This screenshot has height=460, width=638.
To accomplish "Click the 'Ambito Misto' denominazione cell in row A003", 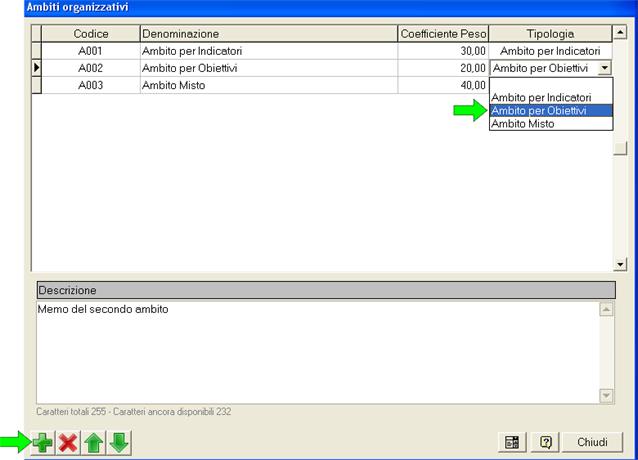I will pyautogui.click(x=268, y=85).
